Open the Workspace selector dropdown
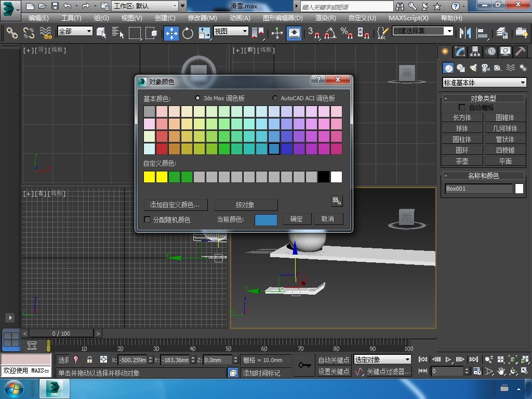532x399 pixels. coord(145,6)
